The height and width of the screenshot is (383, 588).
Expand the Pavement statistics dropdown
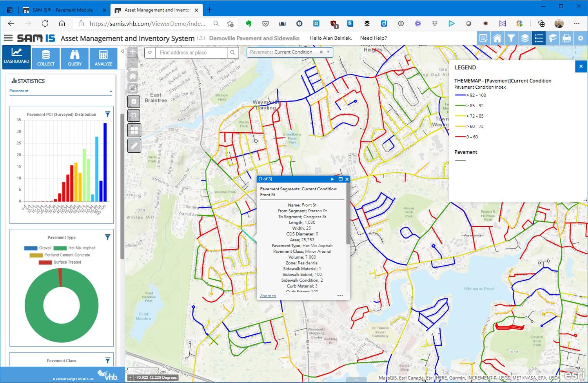coord(111,91)
